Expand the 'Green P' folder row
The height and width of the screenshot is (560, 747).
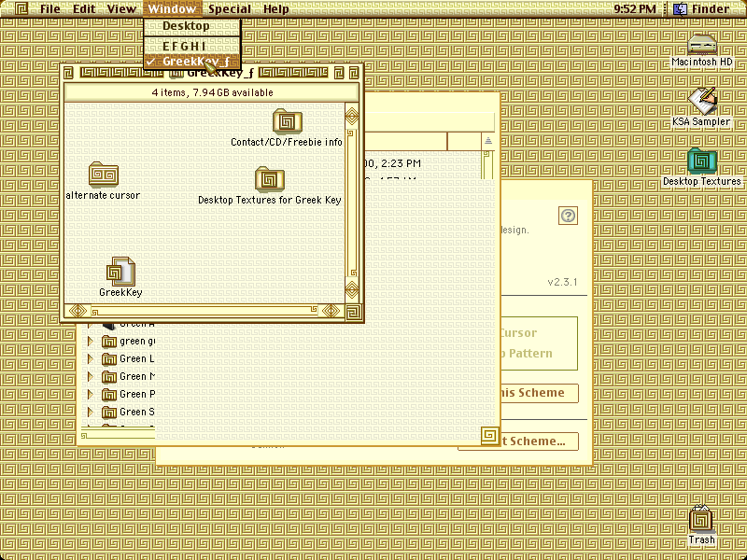(90, 394)
